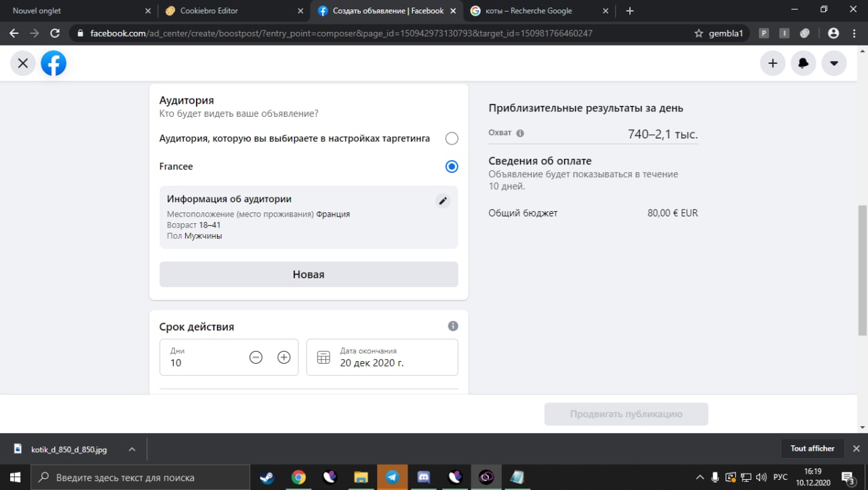Edit audience information with the pencil icon
The height and width of the screenshot is (490, 868).
click(x=443, y=200)
